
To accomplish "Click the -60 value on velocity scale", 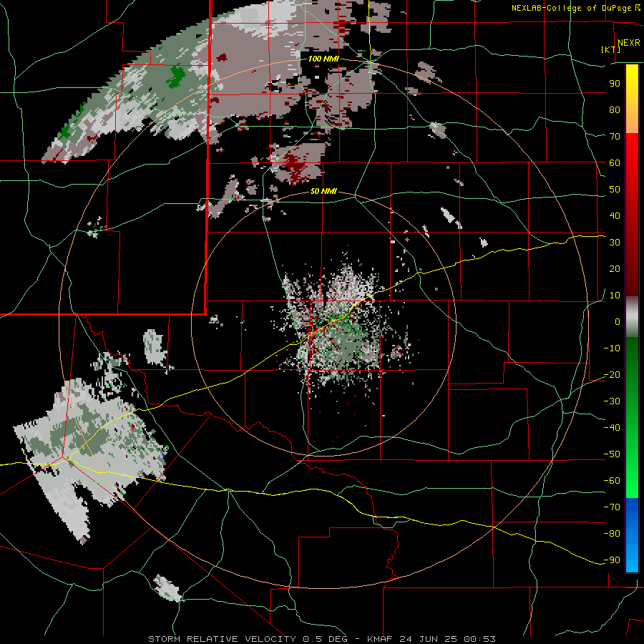I will pyautogui.click(x=612, y=481).
